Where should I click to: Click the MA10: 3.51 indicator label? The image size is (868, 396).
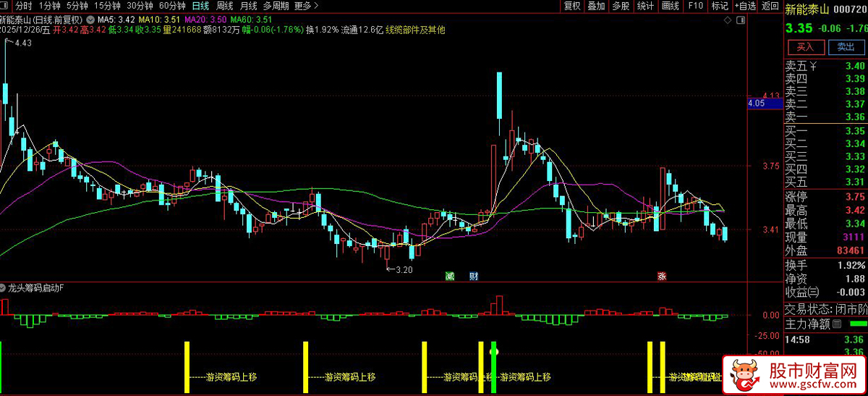point(160,18)
